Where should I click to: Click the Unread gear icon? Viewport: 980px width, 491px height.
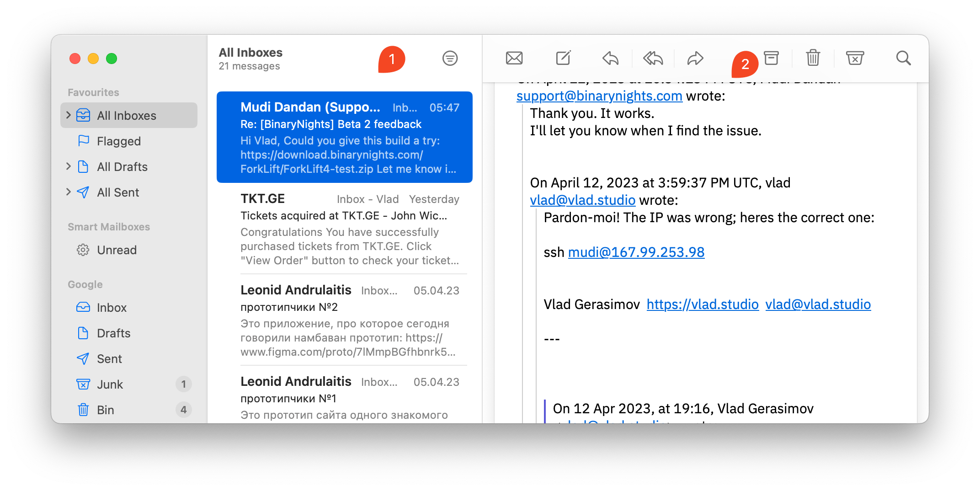83,250
